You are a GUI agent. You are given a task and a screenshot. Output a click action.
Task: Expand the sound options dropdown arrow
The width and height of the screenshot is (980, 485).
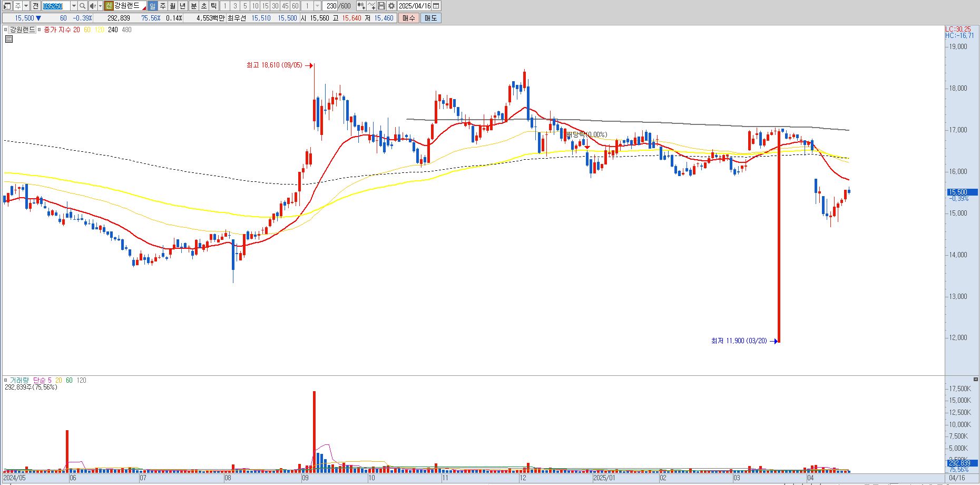100,6
